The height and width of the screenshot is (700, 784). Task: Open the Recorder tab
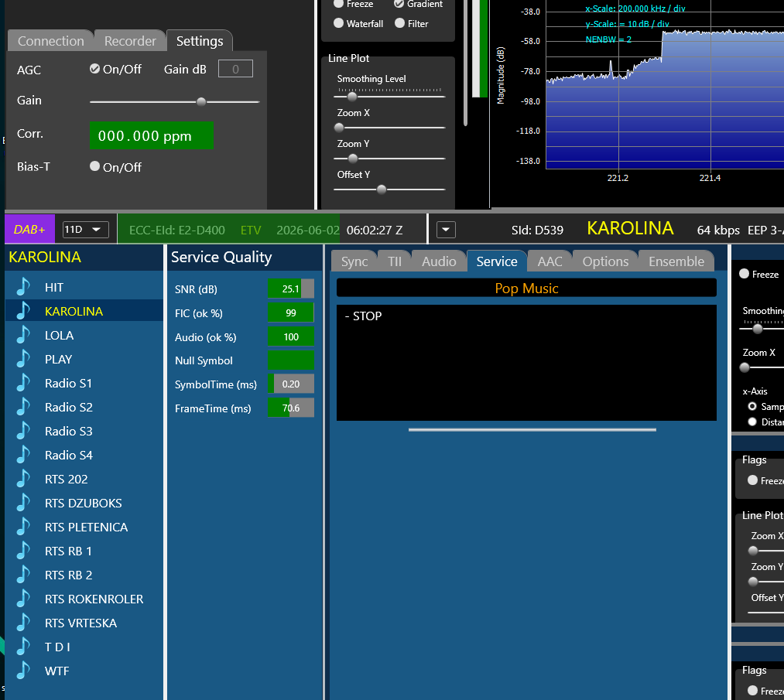130,41
